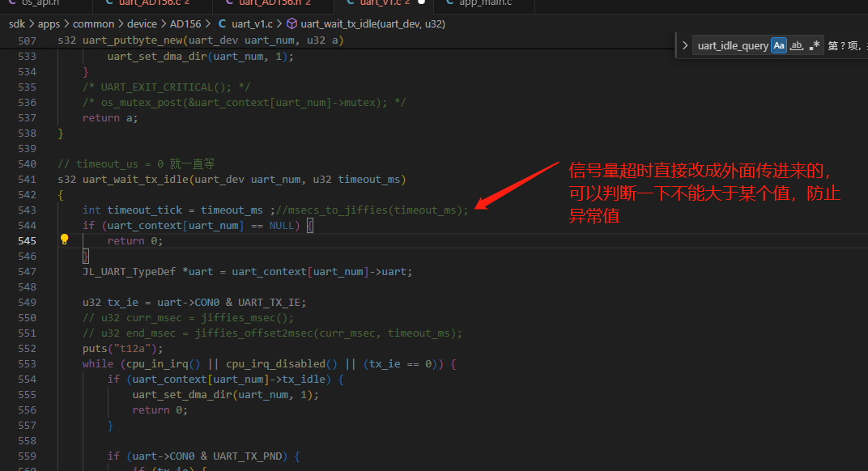Click the C icon on app_main.c tab
The width and height of the screenshot is (868, 471).
(x=450, y=2)
